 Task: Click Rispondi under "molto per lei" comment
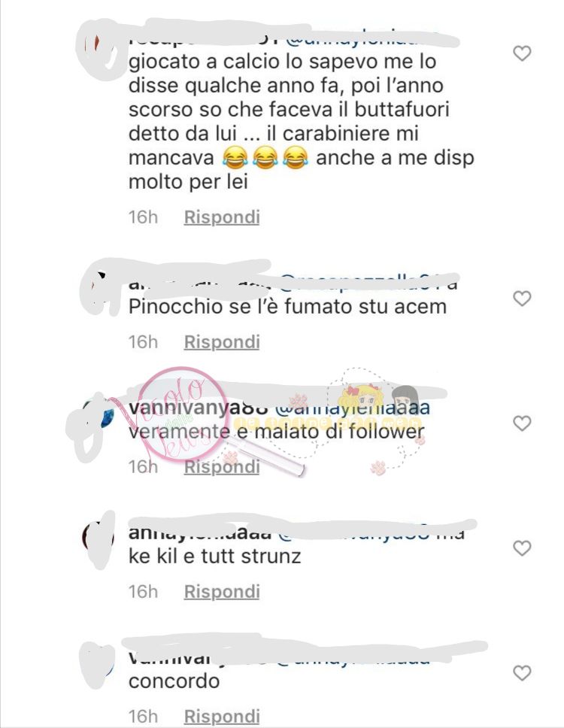pyautogui.click(x=222, y=217)
